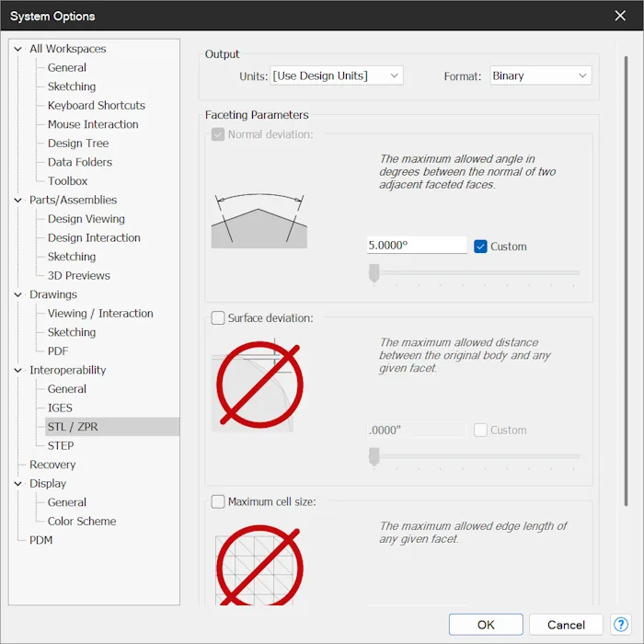Collapse the Interoperability tree node
The width and height of the screenshot is (644, 644).
click(x=17, y=370)
